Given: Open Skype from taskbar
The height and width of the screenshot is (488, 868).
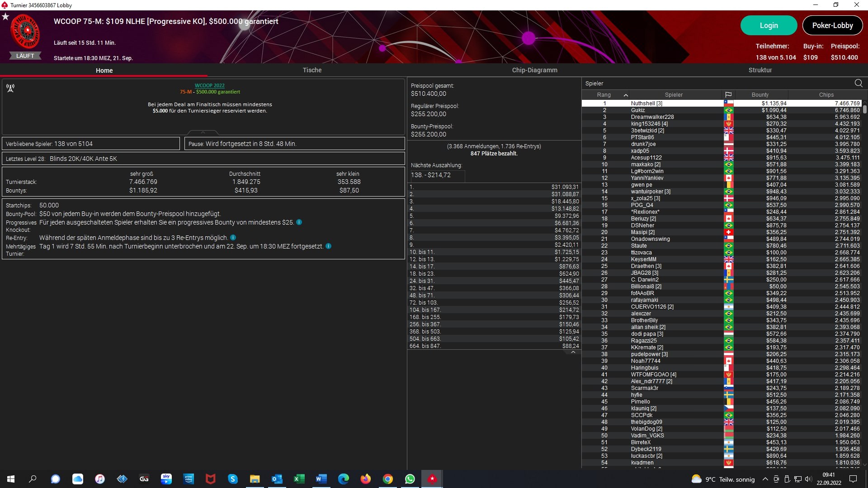Looking at the screenshot, I should pos(232,479).
